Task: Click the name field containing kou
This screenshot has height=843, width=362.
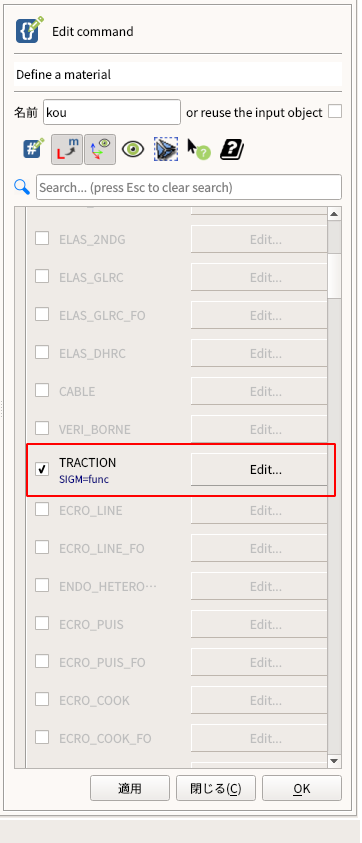Action: pyautogui.click(x=112, y=112)
